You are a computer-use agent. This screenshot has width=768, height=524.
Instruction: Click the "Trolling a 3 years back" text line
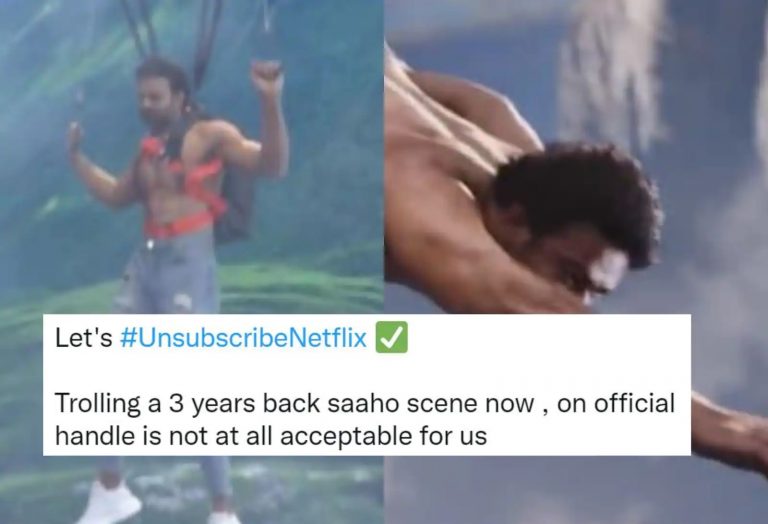364,404
